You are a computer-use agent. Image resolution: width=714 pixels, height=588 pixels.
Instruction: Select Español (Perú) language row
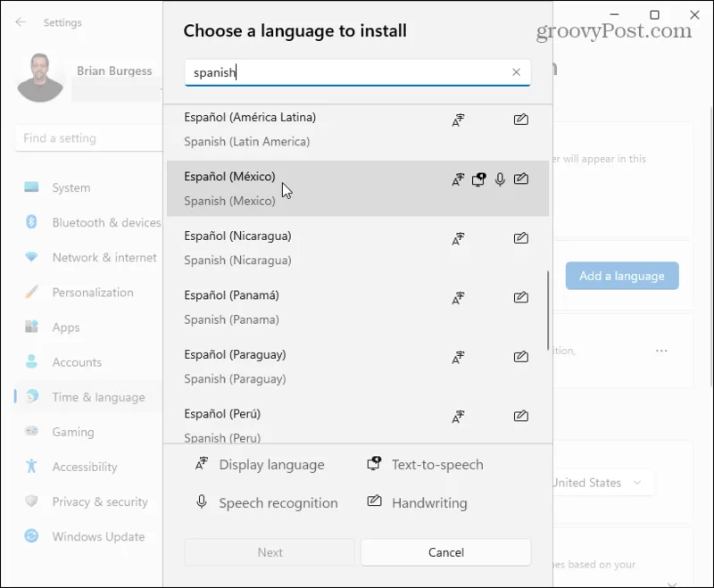[358, 426]
